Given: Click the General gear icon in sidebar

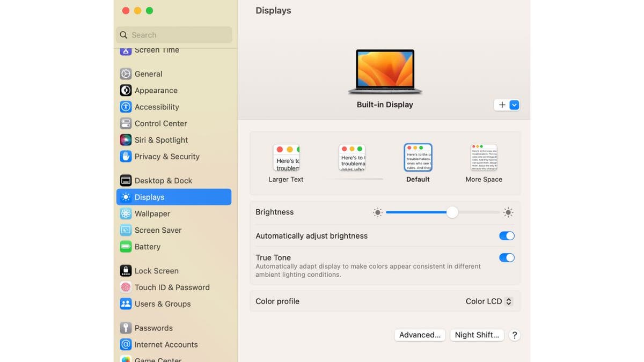Looking at the screenshot, I should point(126,74).
